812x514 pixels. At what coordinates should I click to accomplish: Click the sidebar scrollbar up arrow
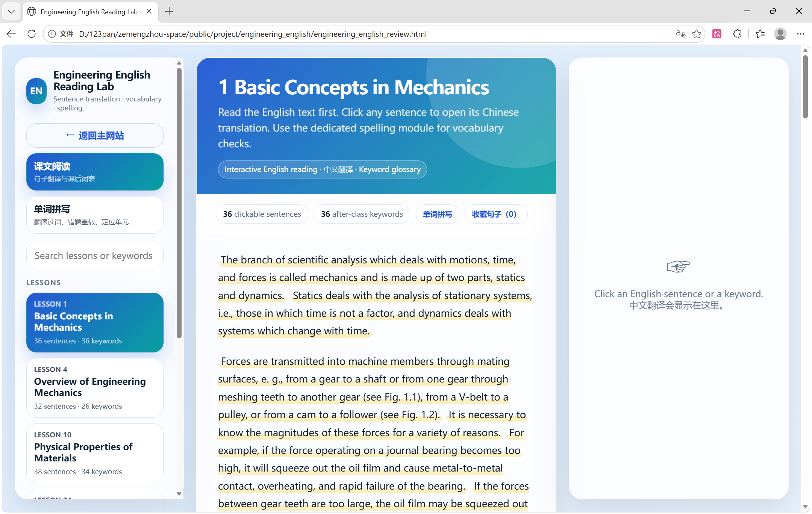point(179,63)
